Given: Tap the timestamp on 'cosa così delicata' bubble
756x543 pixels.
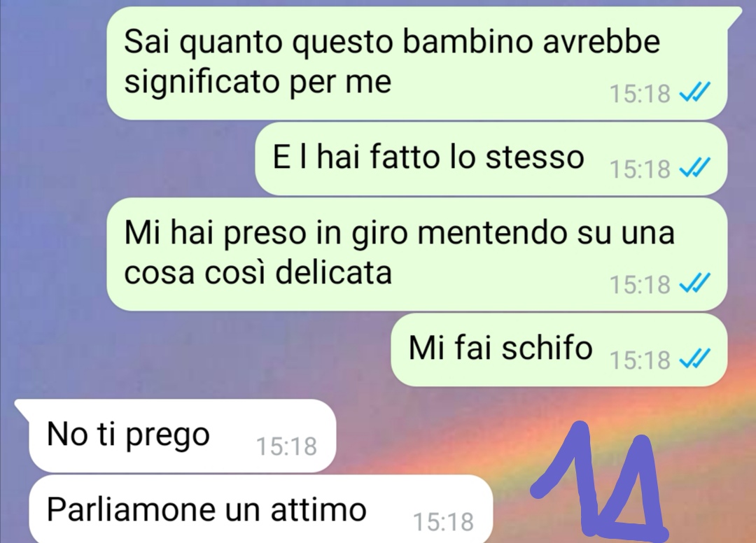Looking at the screenshot, I should (x=640, y=284).
